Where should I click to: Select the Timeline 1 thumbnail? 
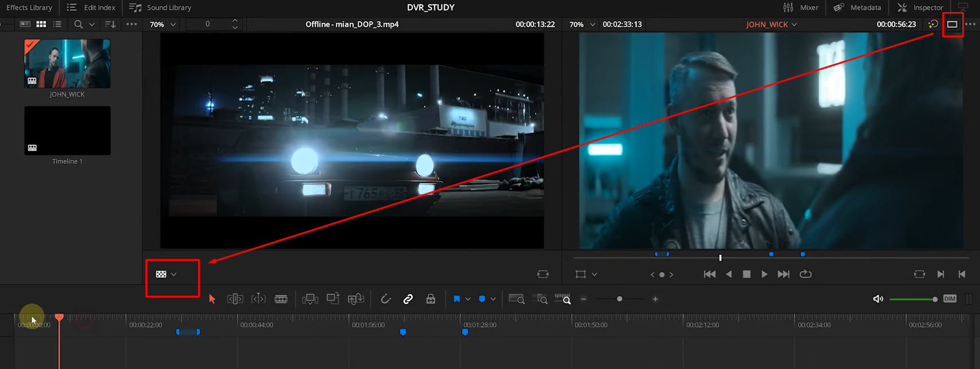coord(67,131)
